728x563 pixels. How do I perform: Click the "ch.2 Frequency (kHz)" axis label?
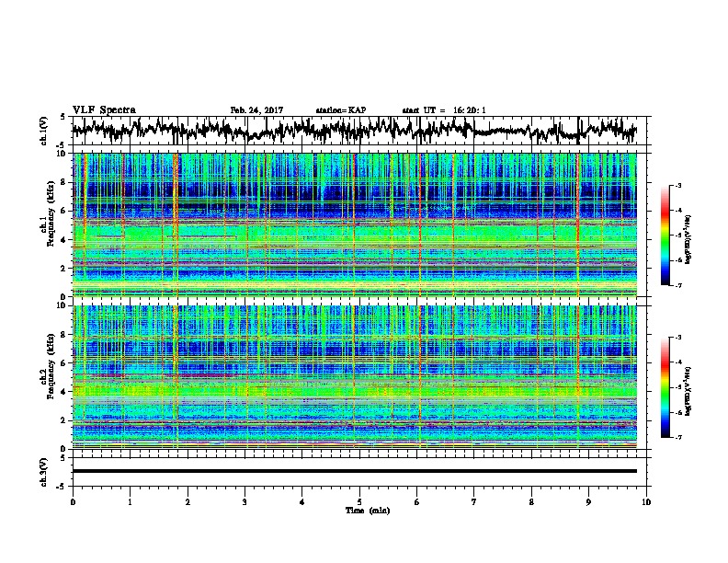(x=49, y=366)
